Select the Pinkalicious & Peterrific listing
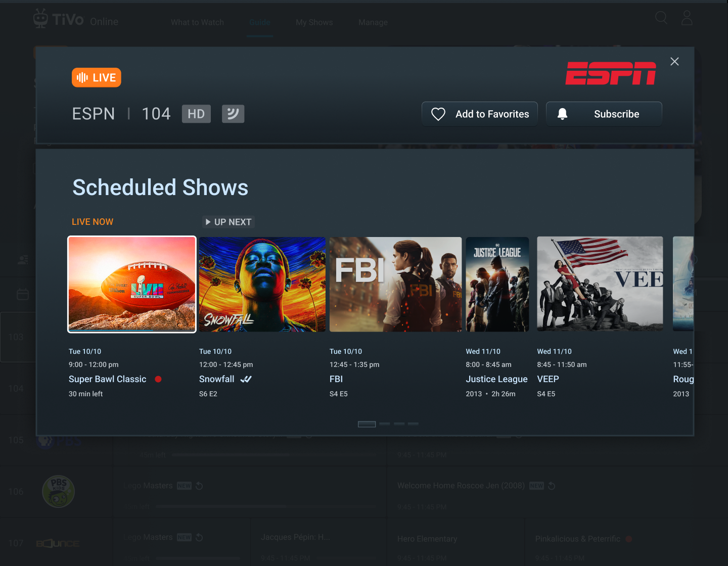Screen dimensions: 728x566 [x=578, y=539]
